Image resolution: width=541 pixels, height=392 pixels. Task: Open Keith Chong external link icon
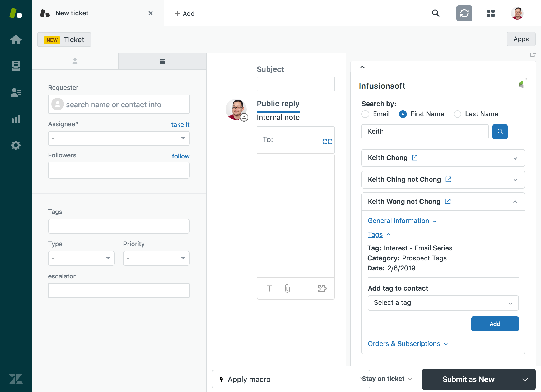tap(415, 158)
